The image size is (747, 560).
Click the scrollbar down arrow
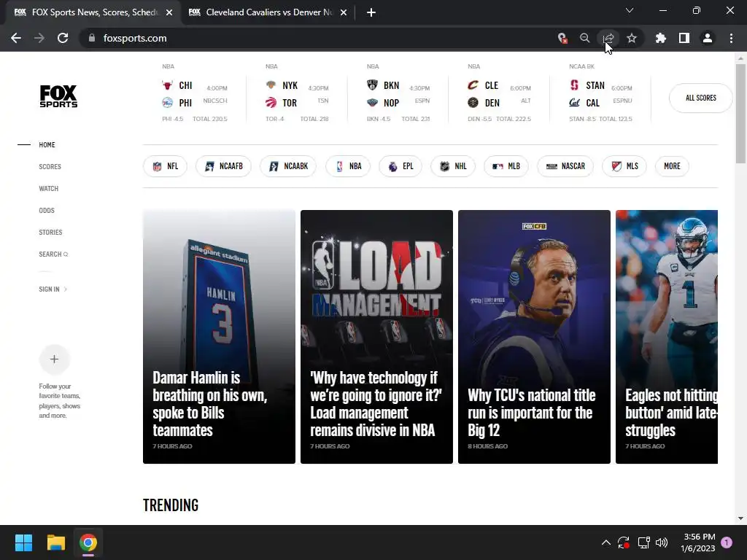pyautogui.click(x=740, y=518)
